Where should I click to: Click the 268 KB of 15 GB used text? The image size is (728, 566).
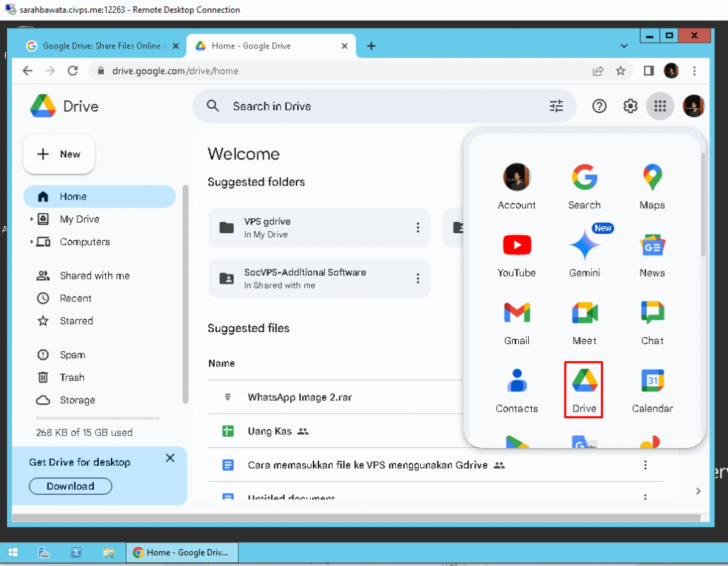tap(85, 433)
